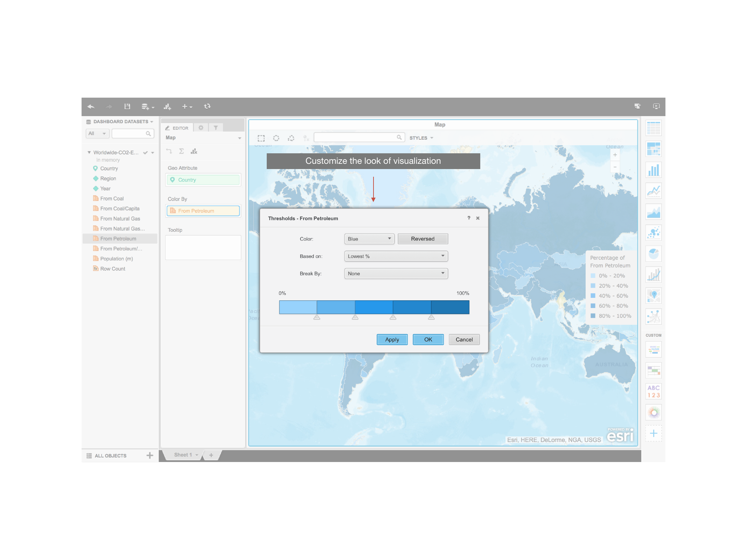
Task: Pick the Area Chart visualization icon
Action: click(654, 212)
